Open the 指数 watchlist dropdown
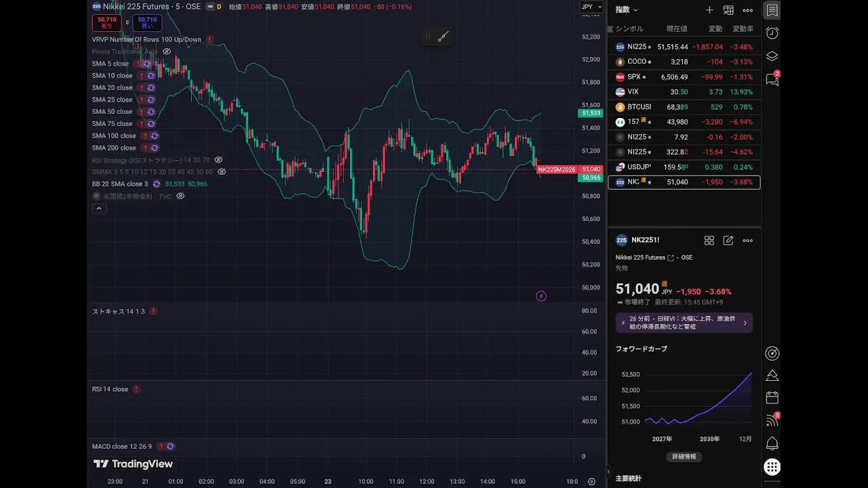The width and height of the screenshot is (868, 488). (x=626, y=10)
